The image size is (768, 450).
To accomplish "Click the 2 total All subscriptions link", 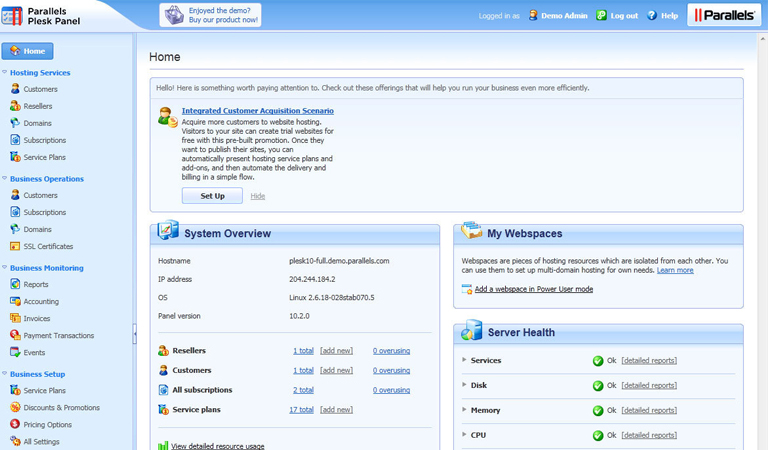I will (303, 390).
